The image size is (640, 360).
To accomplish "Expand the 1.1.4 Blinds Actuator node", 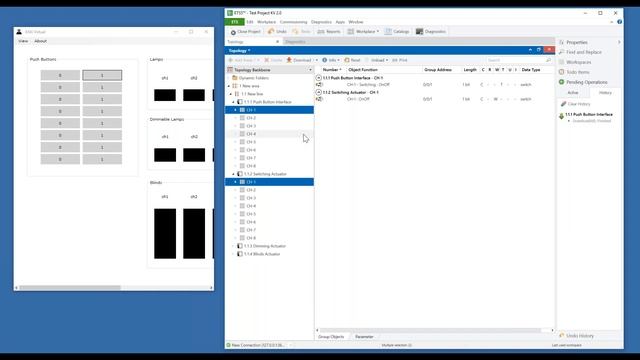I will (x=234, y=254).
